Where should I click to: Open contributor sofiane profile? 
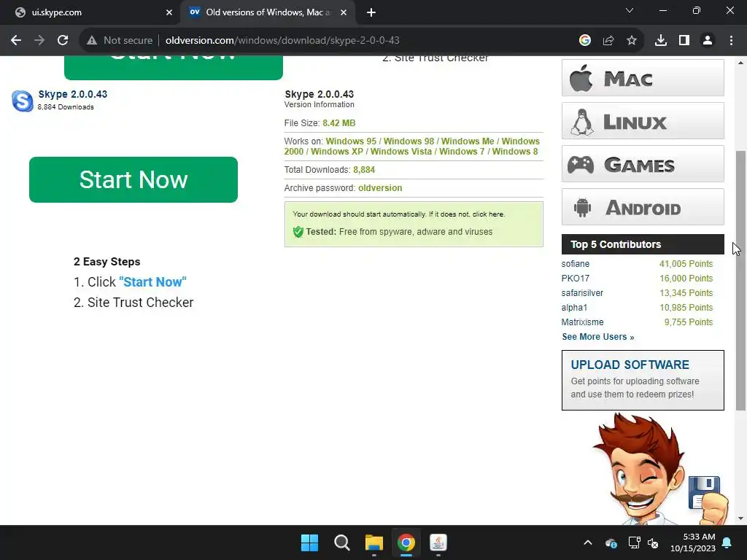[x=576, y=264]
